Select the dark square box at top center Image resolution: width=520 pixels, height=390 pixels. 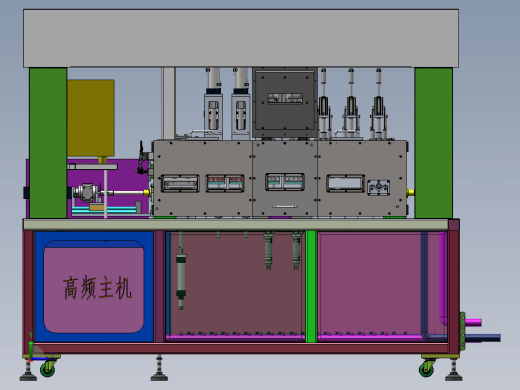click(x=285, y=103)
